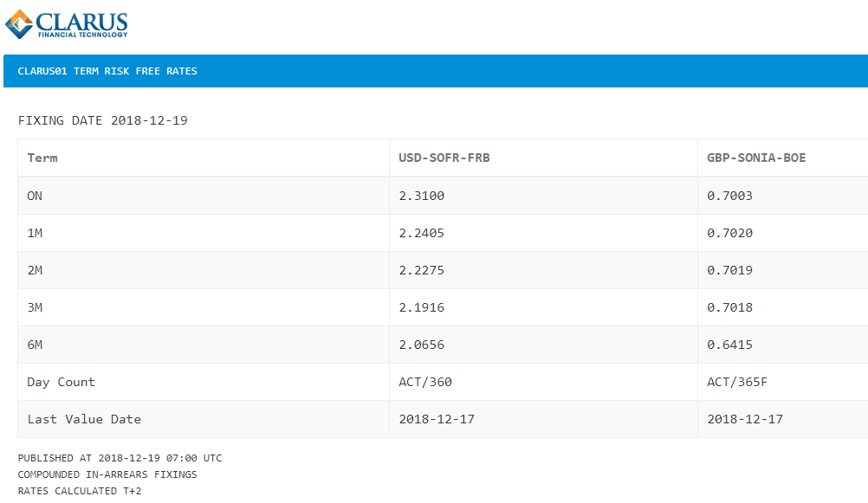Click the 6M SONIA value 0.6415
The image size is (868, 503).
click(729, 345)
